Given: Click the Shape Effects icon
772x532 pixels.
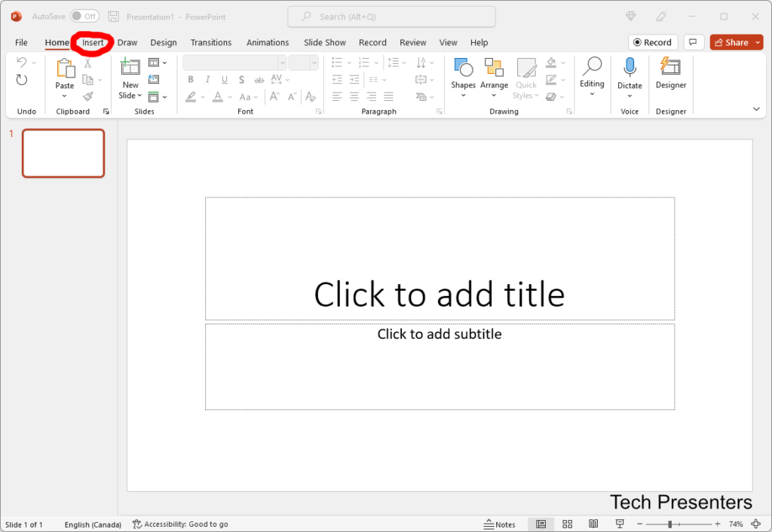Looking at the screenshot, I should pos(551,97).
